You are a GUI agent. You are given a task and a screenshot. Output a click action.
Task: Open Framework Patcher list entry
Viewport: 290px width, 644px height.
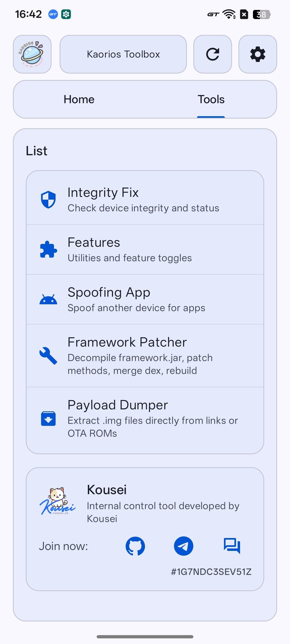[x=145, y=356]
